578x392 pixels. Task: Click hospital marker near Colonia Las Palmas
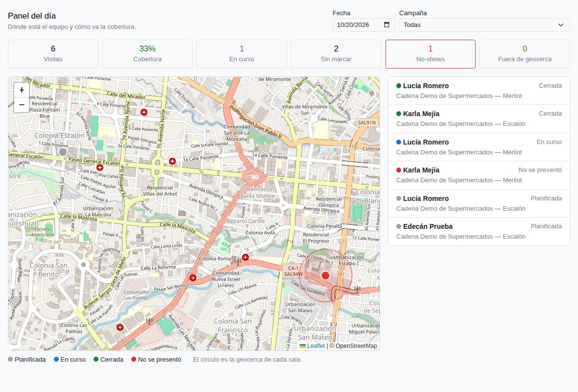click(120, 327)
